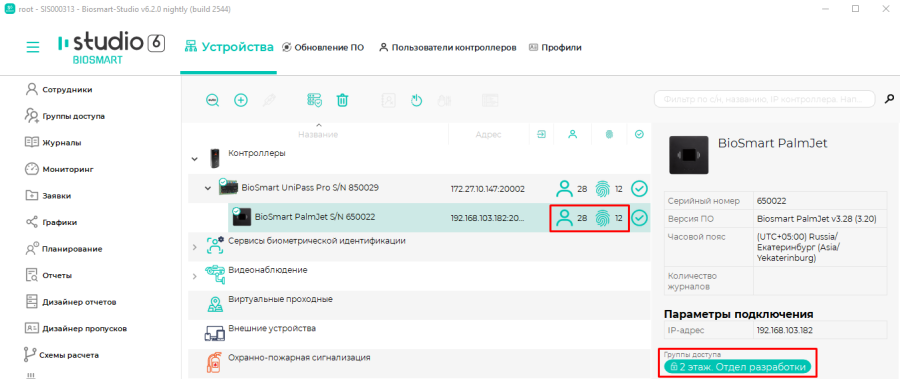900x379 pixels.
Task: Select BioSmart PalmJet S/N 650022 row
Action: click(439, 218)
